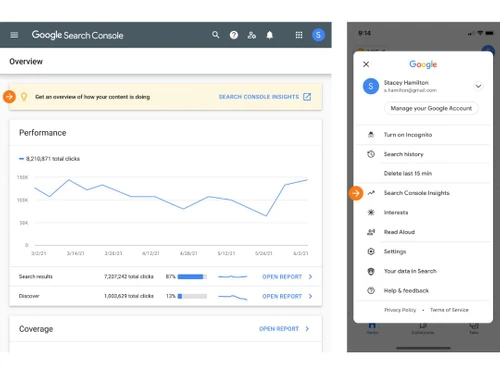The height and width of the screenshot is (375, 500).
Task: Tap the Home tab in phone bottom bar
Action: pyautogui.click(x=372, y=328)
